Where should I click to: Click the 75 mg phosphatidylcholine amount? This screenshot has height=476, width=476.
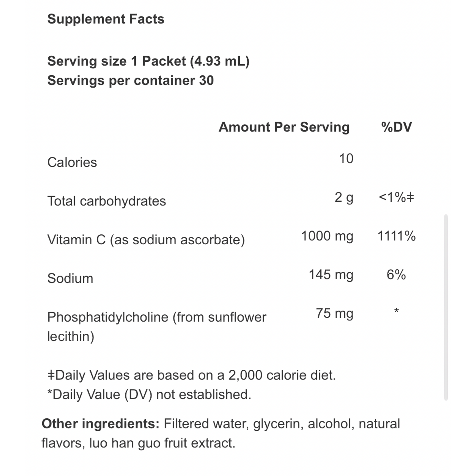(x=334, y=313)
